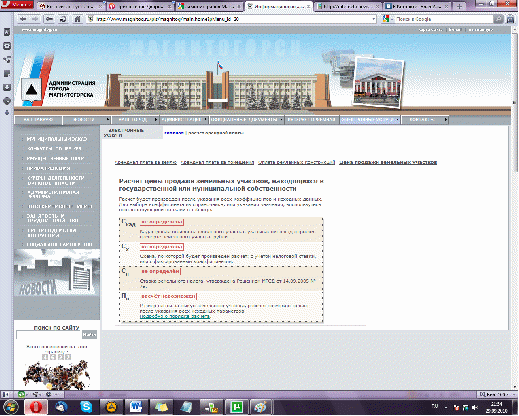
Task: Switch to the tab with the Opera red icon
Action: click(x=140, y=6)
